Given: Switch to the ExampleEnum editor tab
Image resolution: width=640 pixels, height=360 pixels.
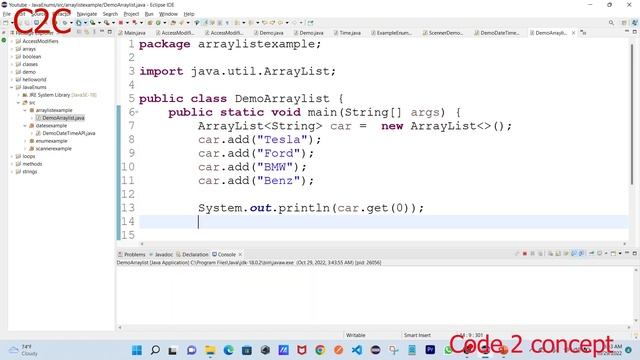Looking at the screenshot, I should click(391, 33).
